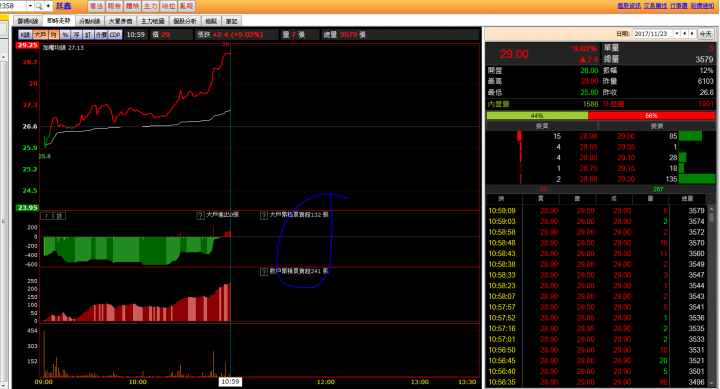Image resolution: width=720 pixels, height=389 pixels.
Task: Switch to the 籌碼K線 tab
Action: 28,21
